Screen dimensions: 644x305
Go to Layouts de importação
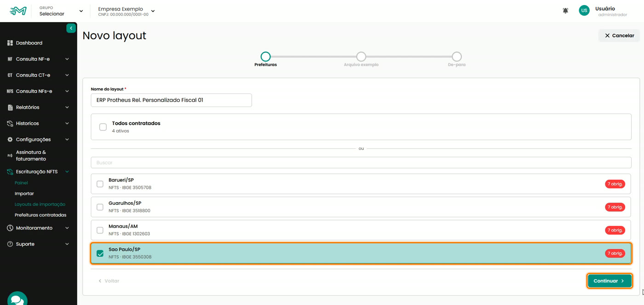click(x=40, y=204)
